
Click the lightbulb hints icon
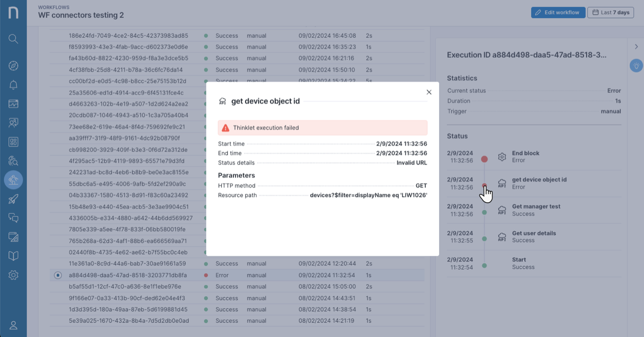point(636,65)
